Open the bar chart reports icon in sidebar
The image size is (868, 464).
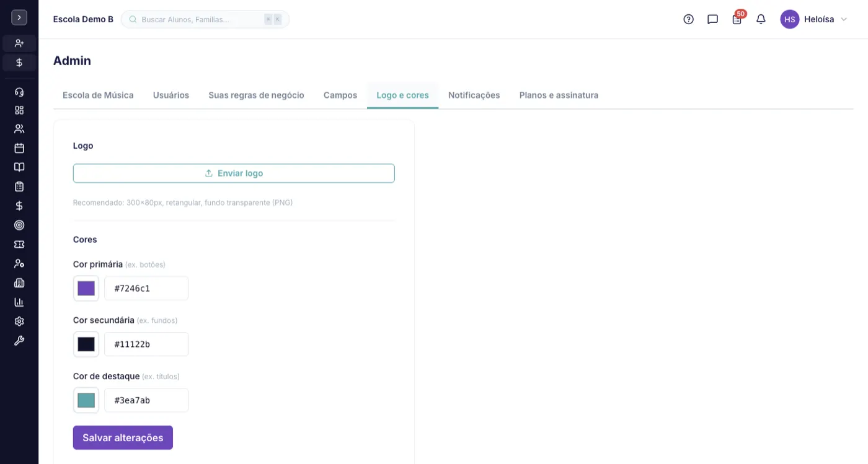tap(19, 302)
